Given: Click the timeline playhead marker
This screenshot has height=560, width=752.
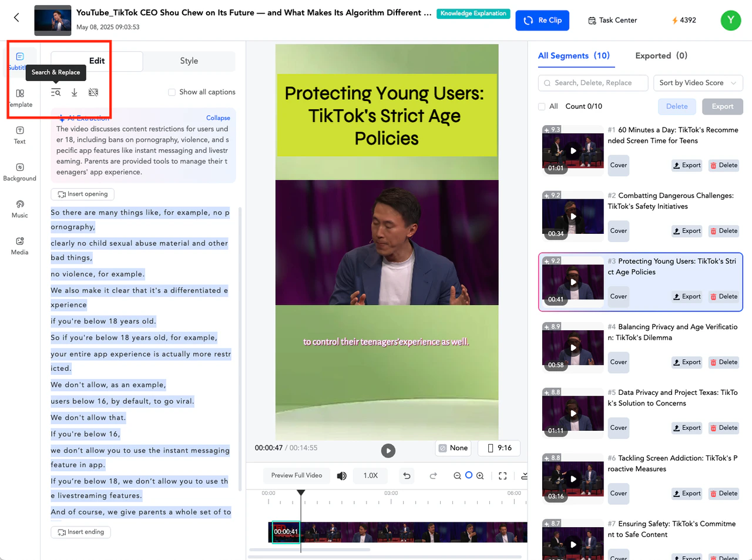Looking at the screenshot, I should pyautogui.click(x=301, y=492).
